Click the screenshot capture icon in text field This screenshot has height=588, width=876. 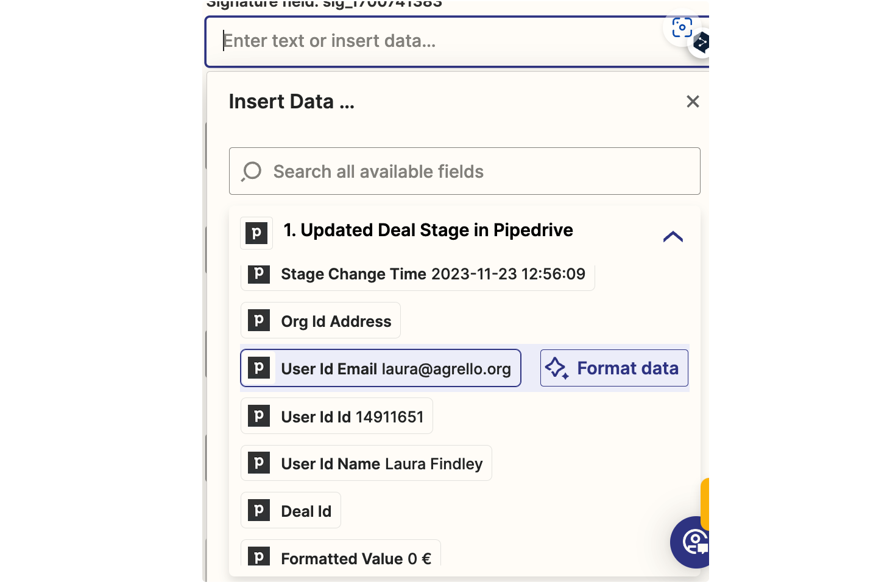click(682, 27)
